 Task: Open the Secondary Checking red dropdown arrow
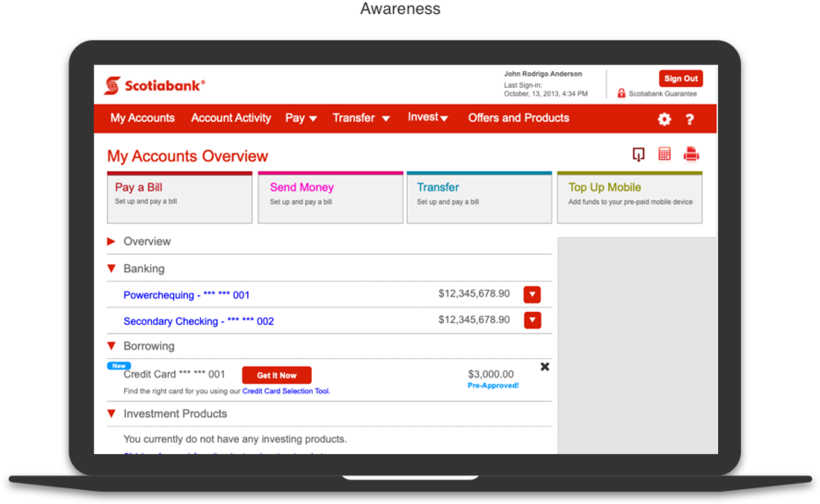[533, 320]
